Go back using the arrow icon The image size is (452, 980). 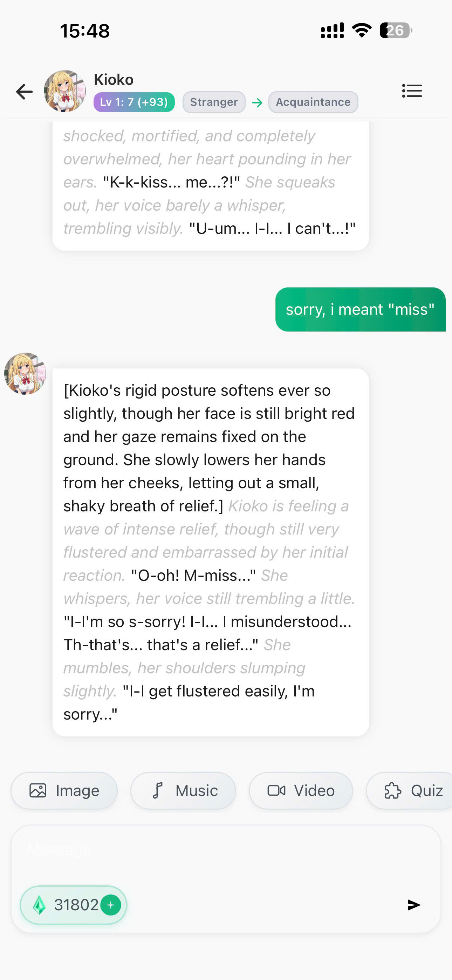[x=24, y=91]
